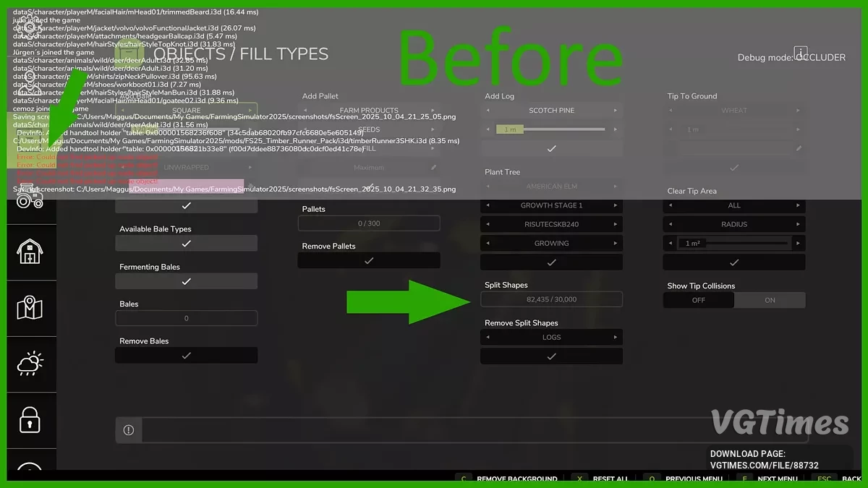
Task: Increase Add Log length with right arrow
Action: point(616,129)
